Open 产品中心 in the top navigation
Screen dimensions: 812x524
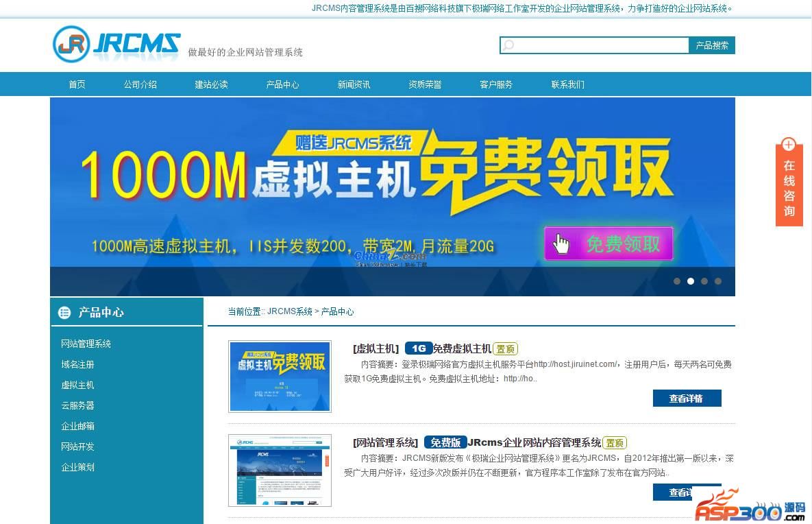tap(283, 84)
